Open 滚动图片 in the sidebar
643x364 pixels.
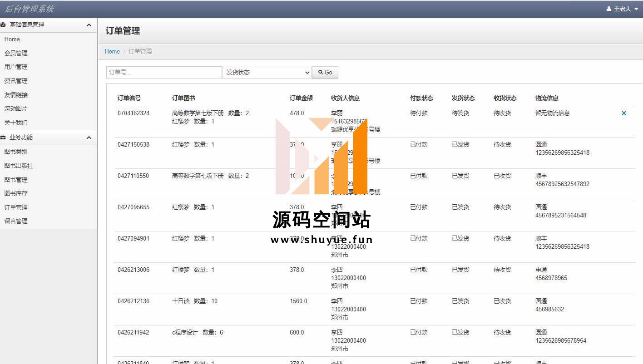click(x=16, y=108)
